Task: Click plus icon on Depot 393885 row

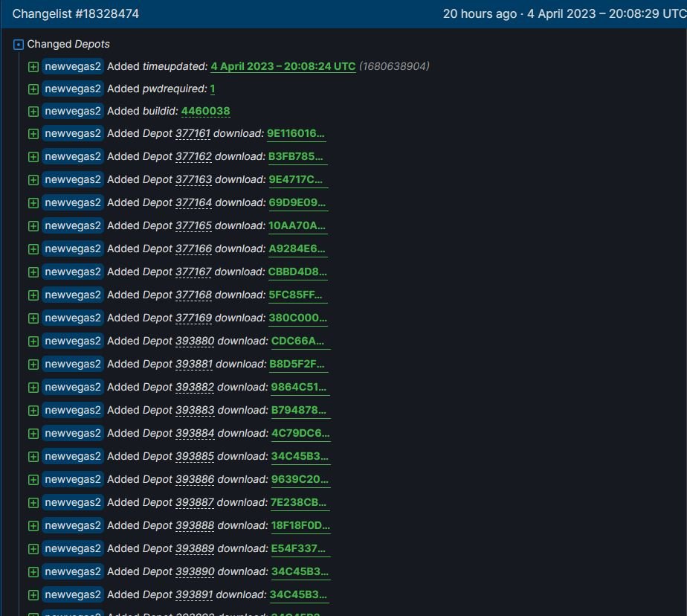Action: coord(33,456)
